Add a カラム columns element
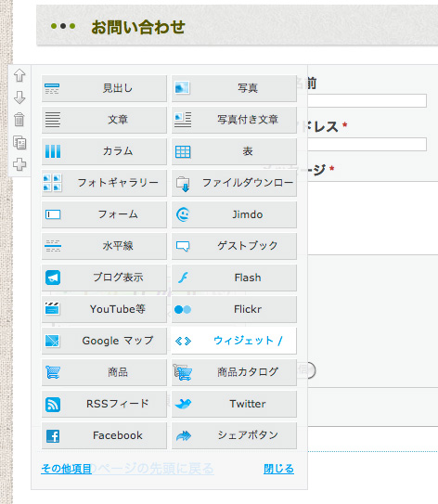Screen dimensions: 438x504 [104, 151]
